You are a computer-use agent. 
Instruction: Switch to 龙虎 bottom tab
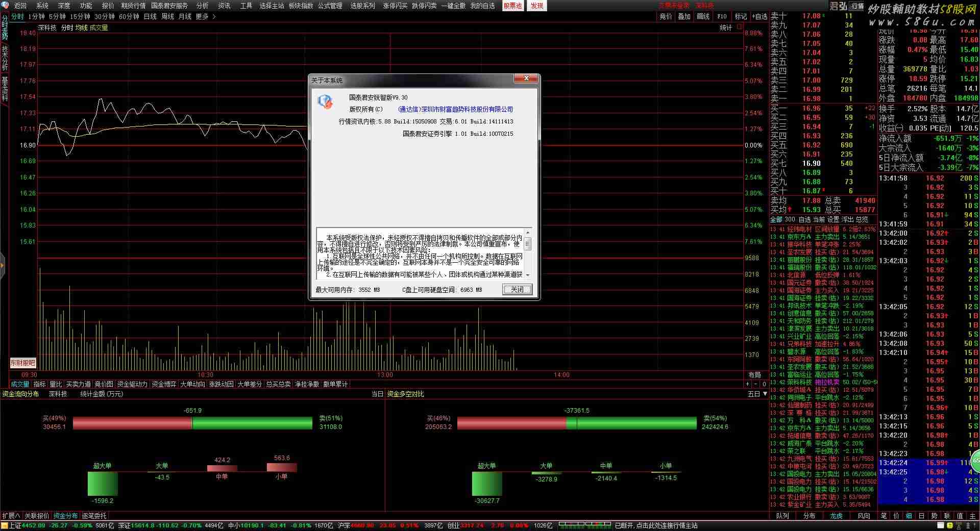[836, 516]
